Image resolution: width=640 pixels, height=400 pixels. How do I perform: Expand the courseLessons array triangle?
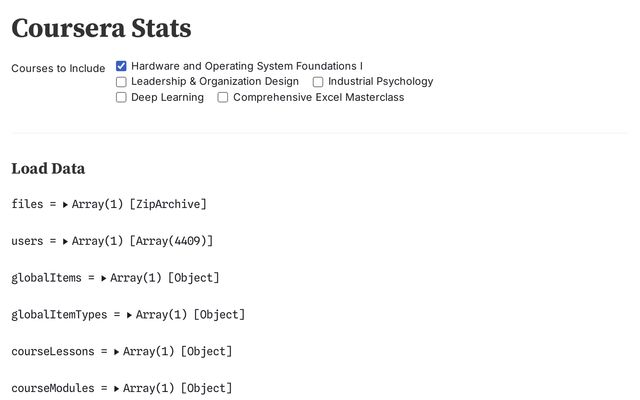pyautogui.click(x=117, y=352)
